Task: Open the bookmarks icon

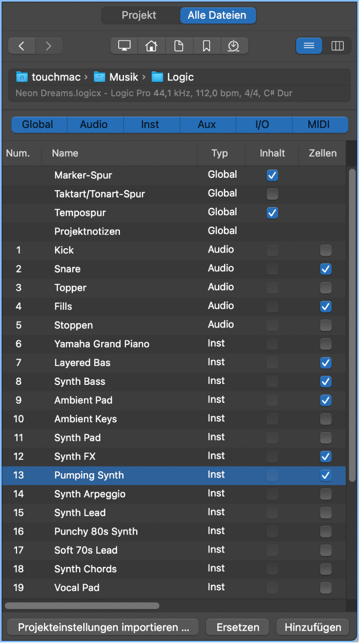Action: (x=206, y=46)
